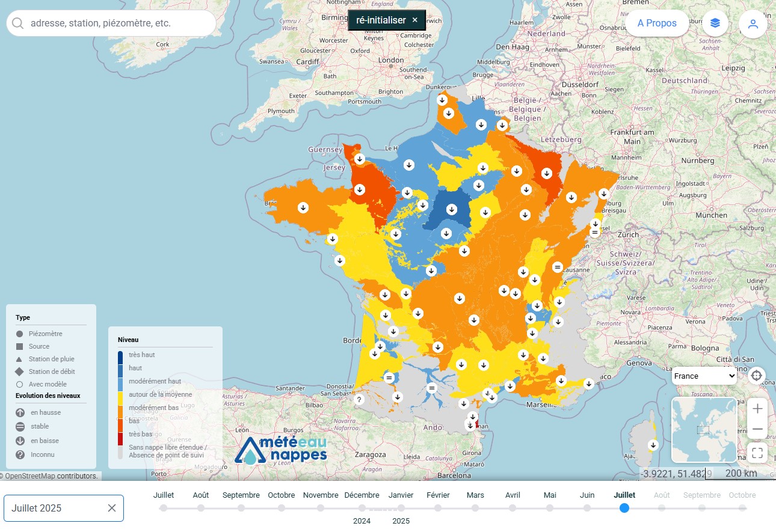Click the overview minimap thumbnail
Viewport: 776px width, 532px height.
pos(704,430)
